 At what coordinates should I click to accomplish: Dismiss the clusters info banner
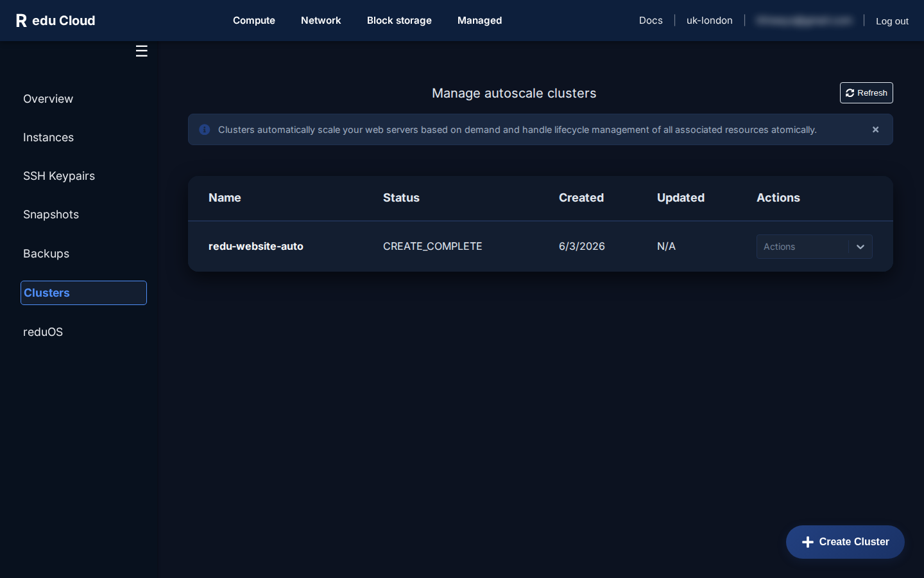875,130
